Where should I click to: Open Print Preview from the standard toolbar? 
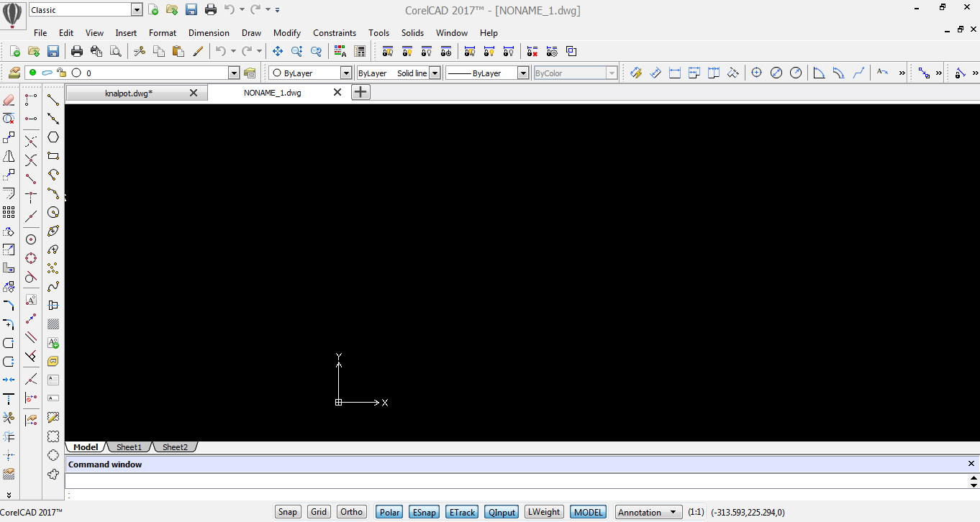coord(115,51)
